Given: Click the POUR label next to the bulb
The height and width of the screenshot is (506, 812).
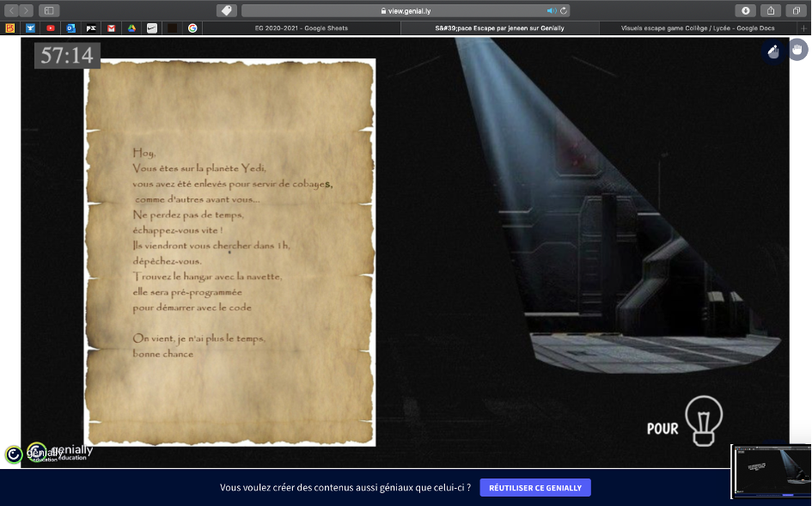Looking at the screenshot, I should coord(662,429).
